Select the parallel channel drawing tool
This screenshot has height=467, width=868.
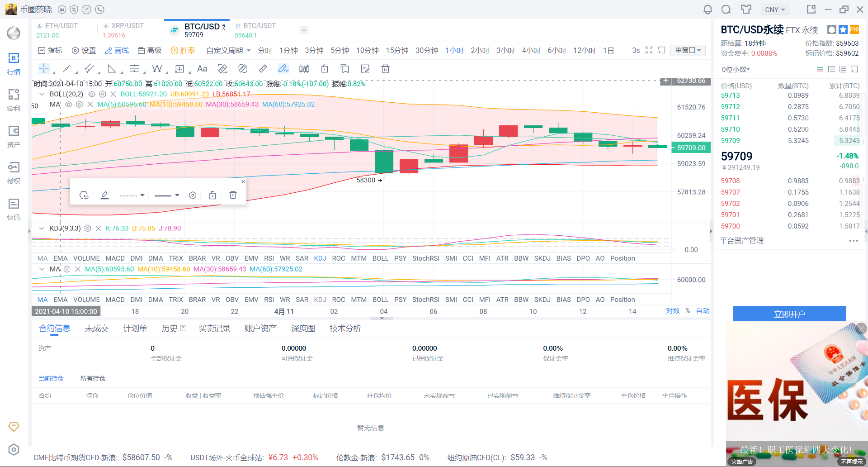coord(90,69)
